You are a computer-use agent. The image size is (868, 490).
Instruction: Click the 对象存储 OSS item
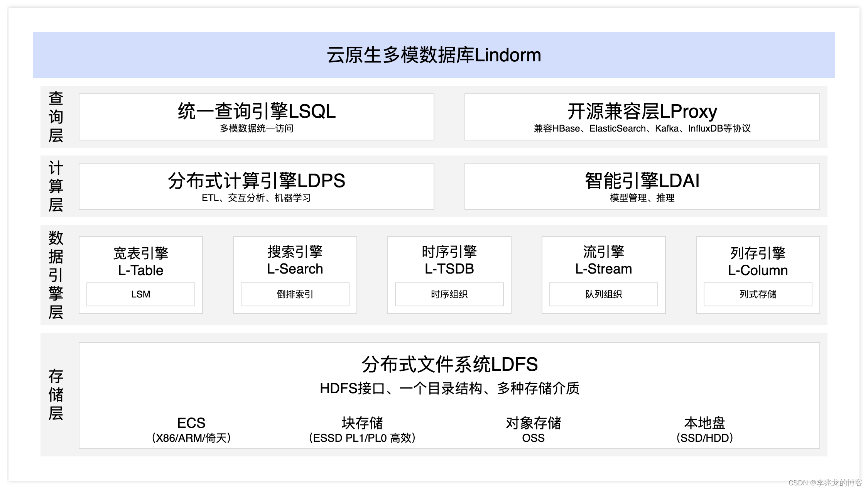click(x=534, y=430)
